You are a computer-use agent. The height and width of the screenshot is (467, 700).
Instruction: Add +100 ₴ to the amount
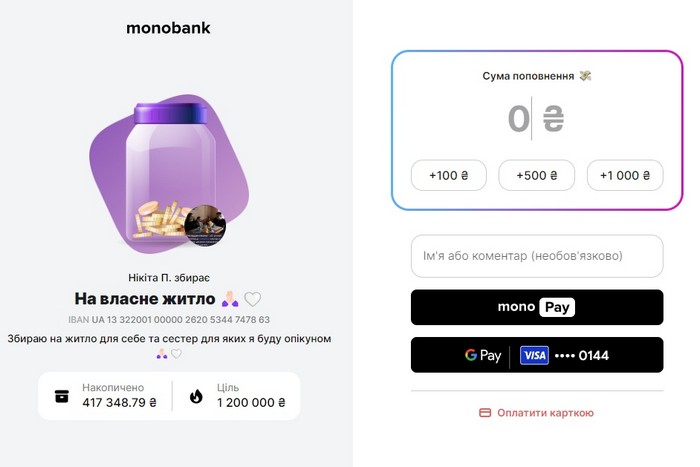click(449, 175)
